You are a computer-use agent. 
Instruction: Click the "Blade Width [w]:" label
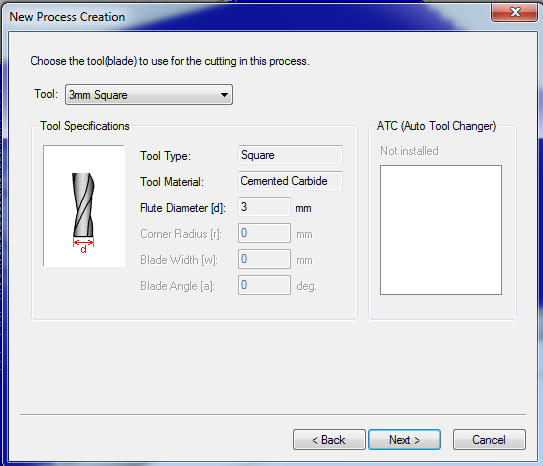click(x=179, y=260)
